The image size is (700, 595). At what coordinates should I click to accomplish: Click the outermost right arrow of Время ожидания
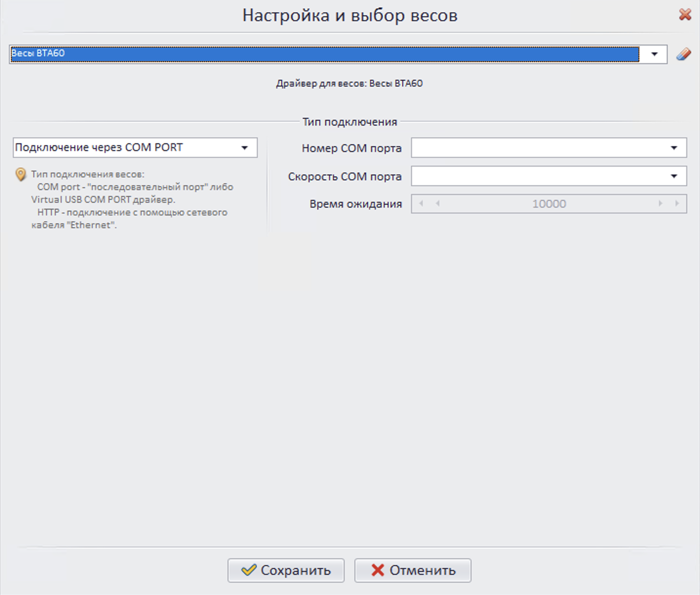pos(677,204)
